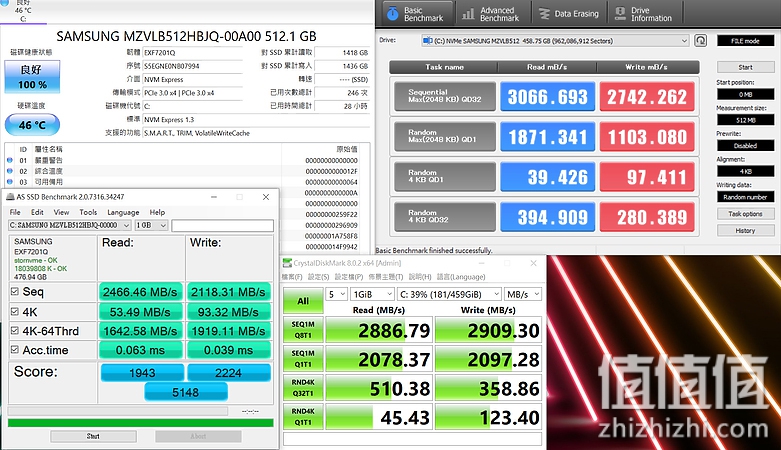Click Start button in AS SSD Benchmark
Image resolution: width=781 pixels, height=450 pixels.
point(93,436)
